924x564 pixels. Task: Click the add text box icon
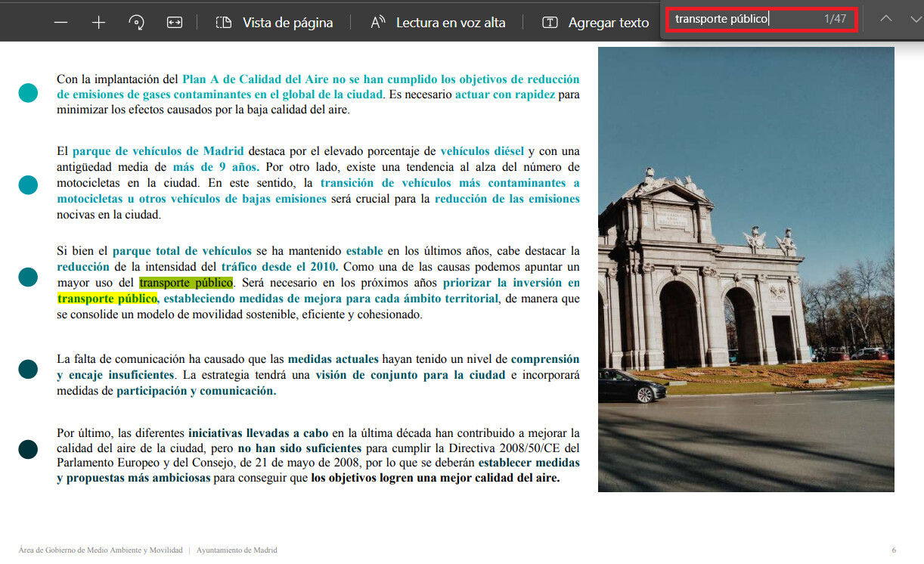pos(550,23)
